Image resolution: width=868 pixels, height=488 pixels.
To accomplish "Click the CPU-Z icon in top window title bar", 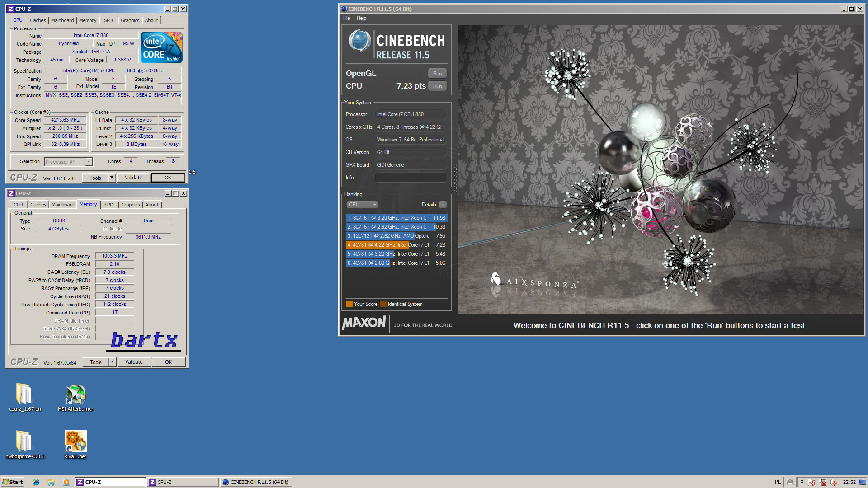I will (x=11, y=9).
